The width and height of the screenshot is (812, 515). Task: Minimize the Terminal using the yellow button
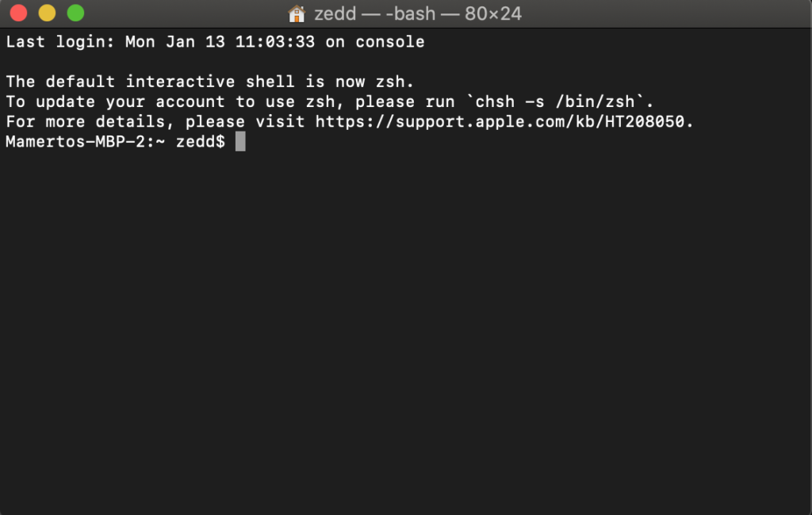click(47, 13)
